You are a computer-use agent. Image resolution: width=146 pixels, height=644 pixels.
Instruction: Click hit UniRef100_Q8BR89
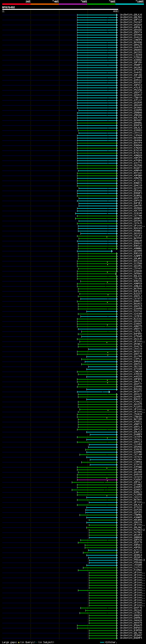[131, 538]
